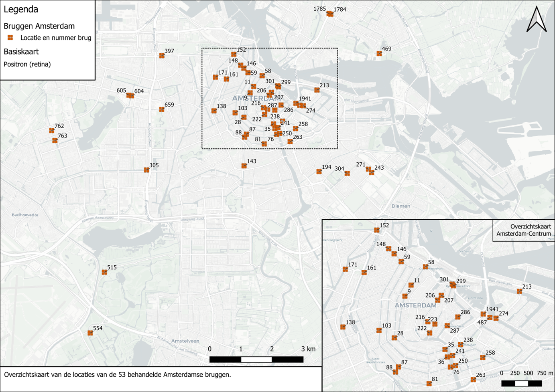Click the bridge 143 marker

244,166
